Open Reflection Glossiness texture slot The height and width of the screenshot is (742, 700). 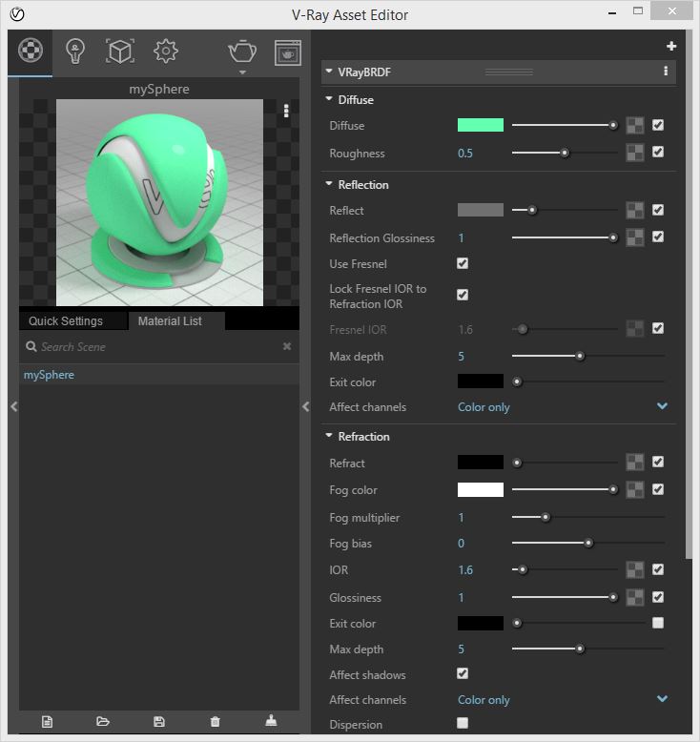point(635,237)
